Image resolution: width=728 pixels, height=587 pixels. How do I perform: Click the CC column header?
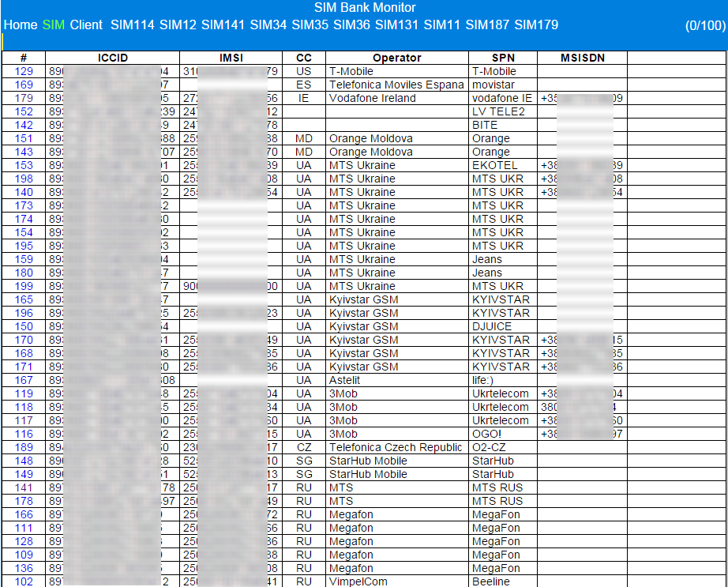tap(304, 58)
